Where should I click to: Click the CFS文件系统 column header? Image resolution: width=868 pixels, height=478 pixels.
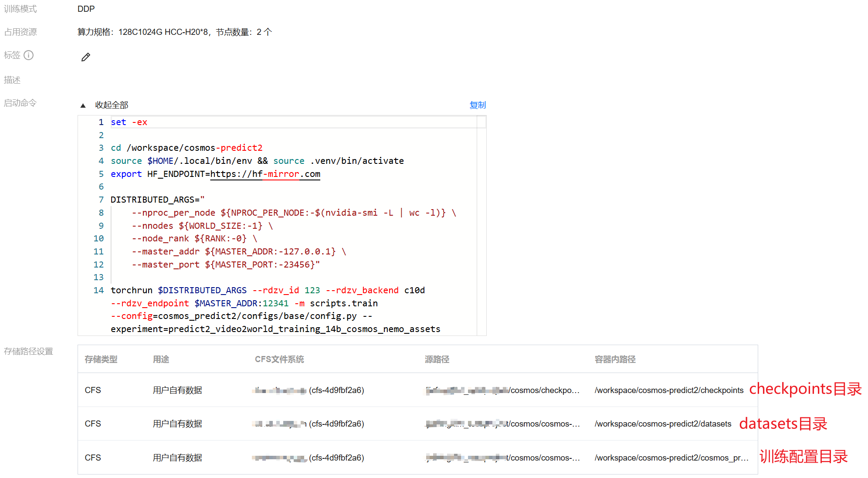279,359
